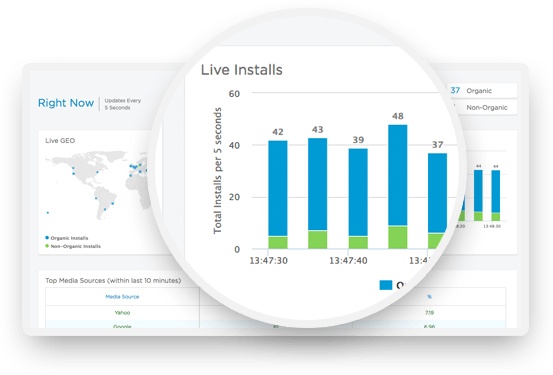Click blue segment of bar labeled 37
This screenshot has width=553, height=375.
[x=437, y=193]
